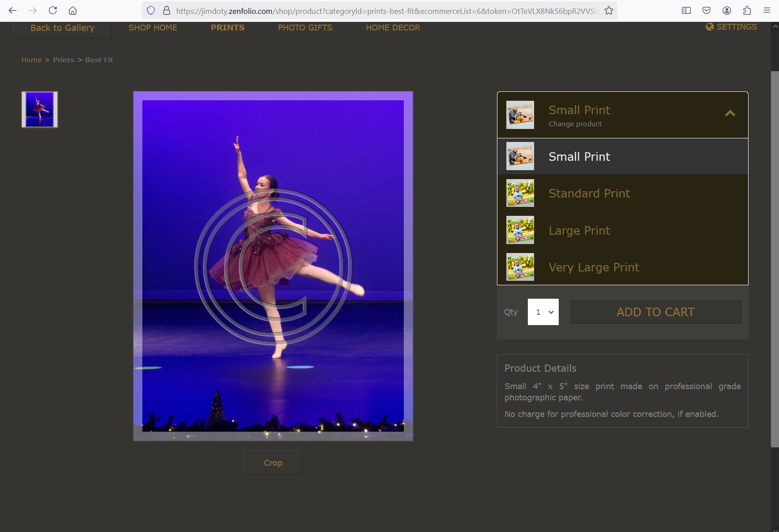779x532 pixels.
Task: Click the Back to Gallery button
Action: coord(62,28)
